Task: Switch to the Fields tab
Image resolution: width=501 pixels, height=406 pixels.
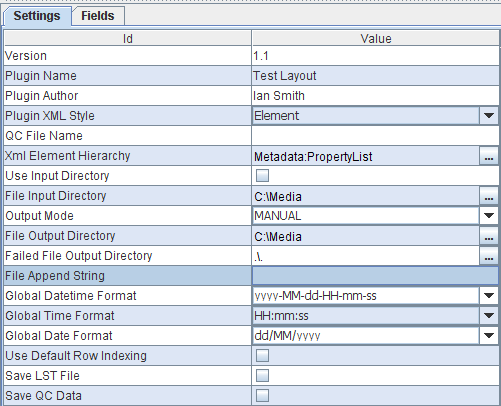Action: pyautogui.click(x=98, y=16)
